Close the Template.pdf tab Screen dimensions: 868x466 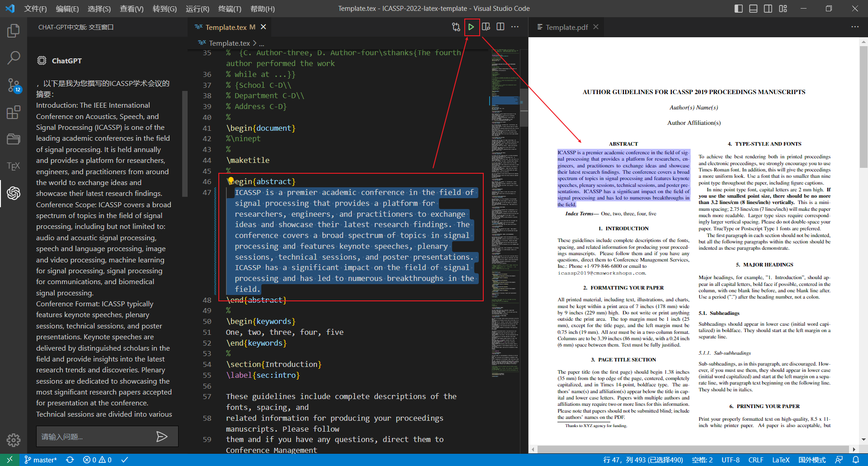tap(596, 27)
